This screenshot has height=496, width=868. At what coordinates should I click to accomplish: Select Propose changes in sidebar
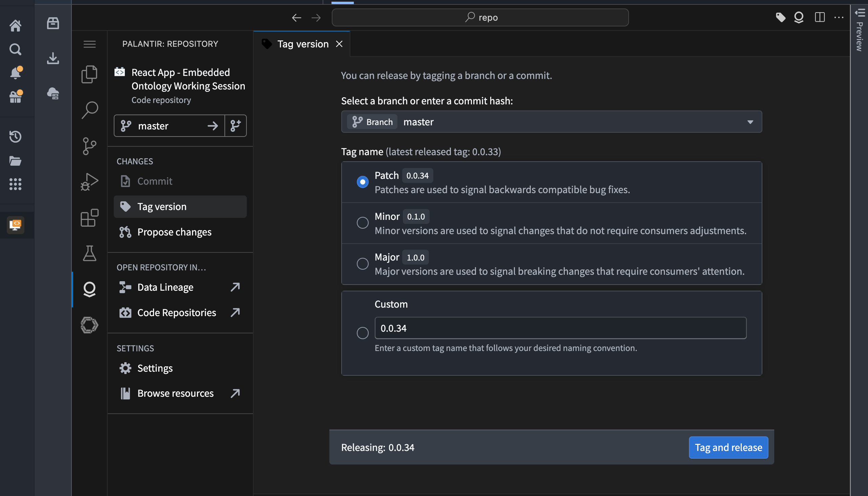tap(174, 232)
